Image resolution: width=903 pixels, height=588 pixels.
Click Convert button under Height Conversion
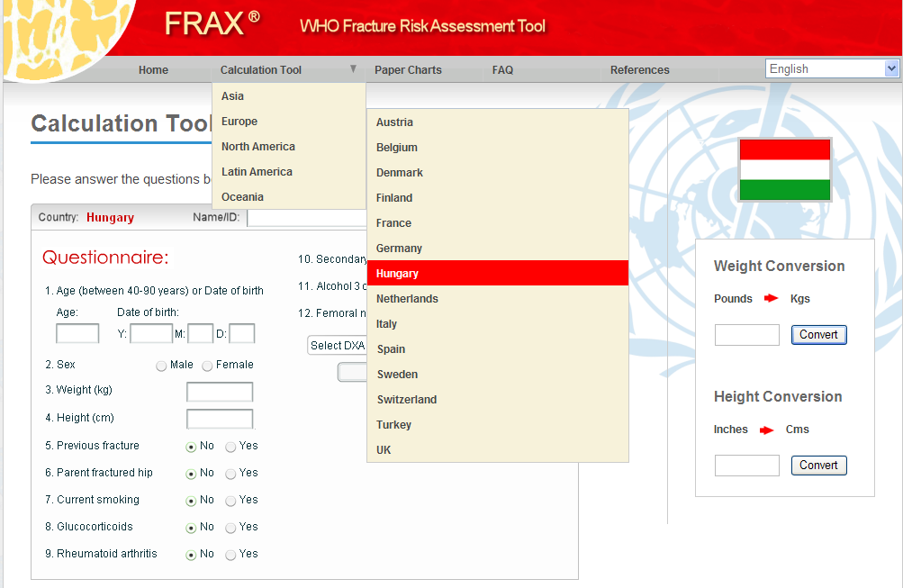pyautogui.click(x=818, y=466)
